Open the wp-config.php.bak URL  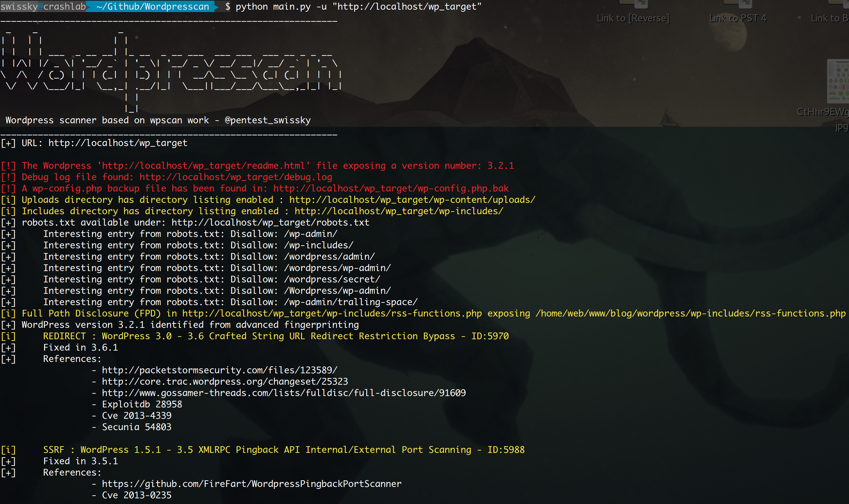(x=391, y=188)
